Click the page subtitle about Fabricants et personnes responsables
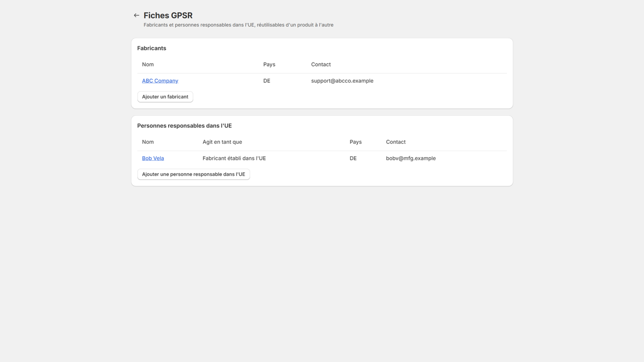Viewport: 644px width, 362px height. [239, 25]
